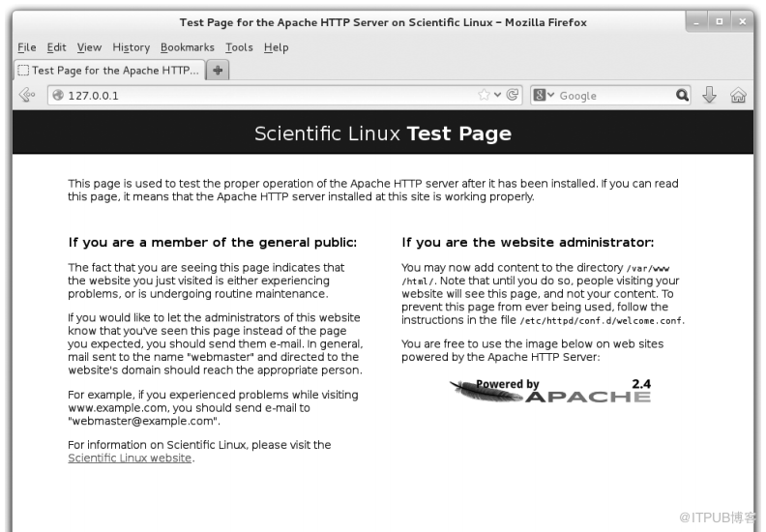This screenshot has height=532, width=766.
Task: Open the downloads arrow icon
Action: point(709,95)
